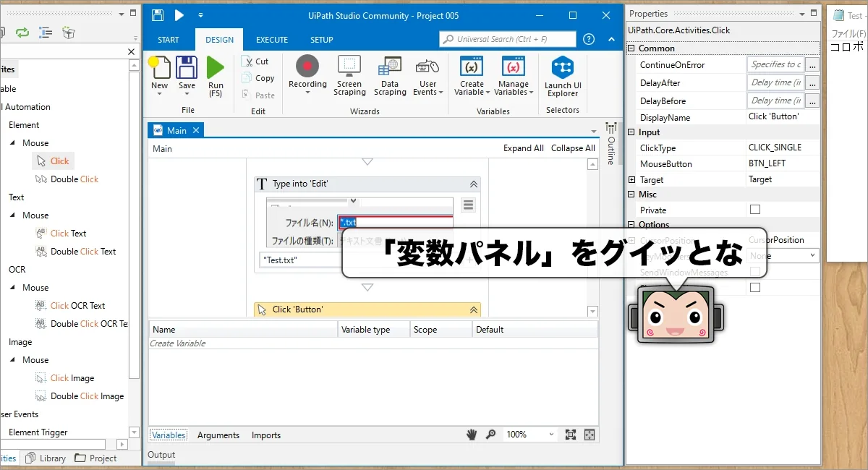Switch to the SETUP ribbon tab

point(322,40)
